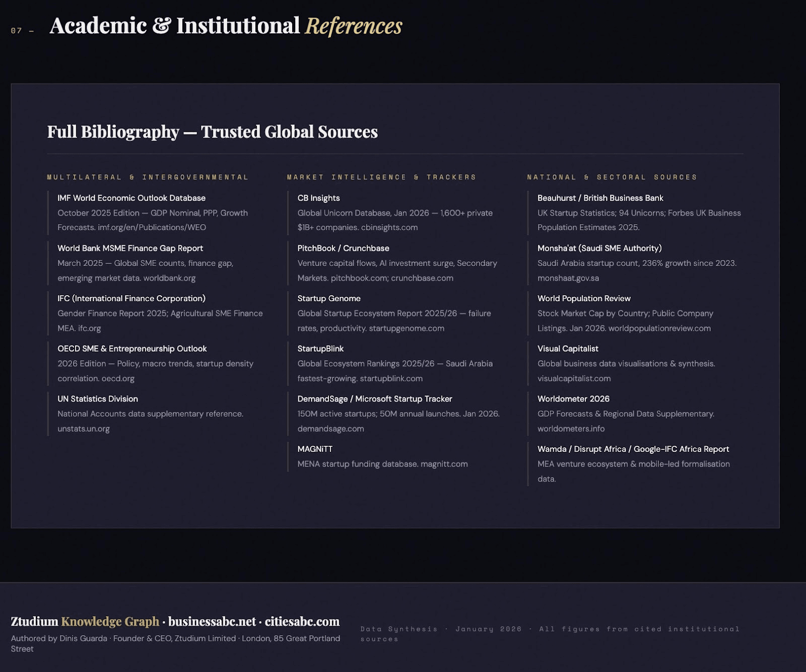806x672 pixels.
Task: Click Wamda / Disrupt Africa / Google-IFC Africa Report
Action: pyautogui.click(x=633, y=449)
